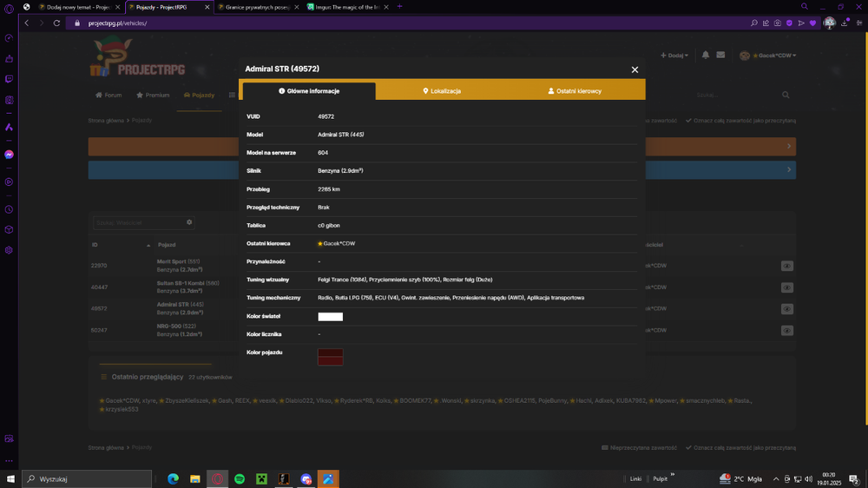Viewport: 868px width, 488px height.
Task: Click the browser back arrow
Action: pyautogui.click(x=27, y=23)
